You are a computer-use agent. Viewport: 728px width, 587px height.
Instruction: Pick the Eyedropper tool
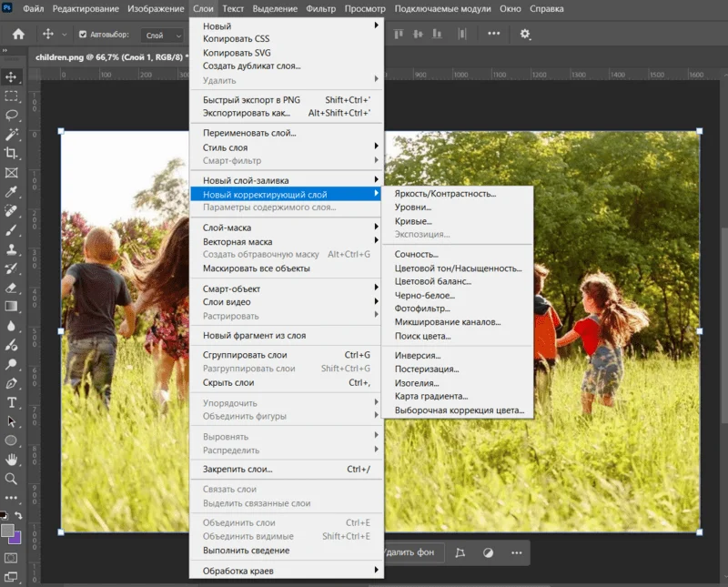[x=12, y=192]
